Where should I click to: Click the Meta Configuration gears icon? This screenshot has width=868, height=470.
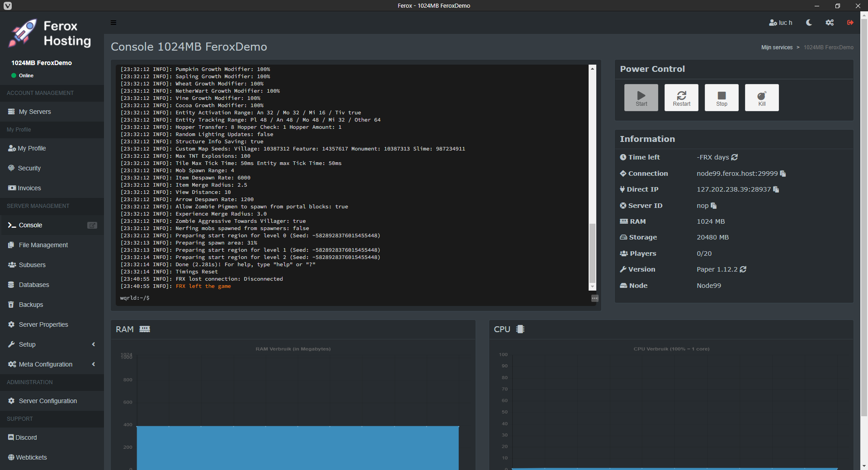(12, 364)
